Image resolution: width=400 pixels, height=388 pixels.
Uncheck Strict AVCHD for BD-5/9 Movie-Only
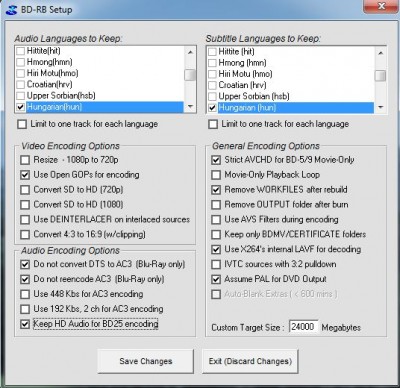(216, 160)
